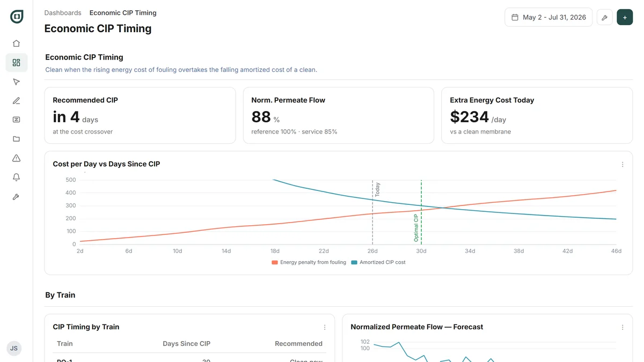Click the 26d x-axis label

coord(372,251)
